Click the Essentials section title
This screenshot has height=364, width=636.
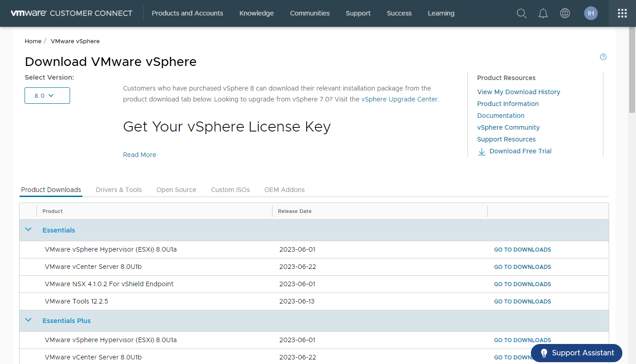tap(59, 230)
